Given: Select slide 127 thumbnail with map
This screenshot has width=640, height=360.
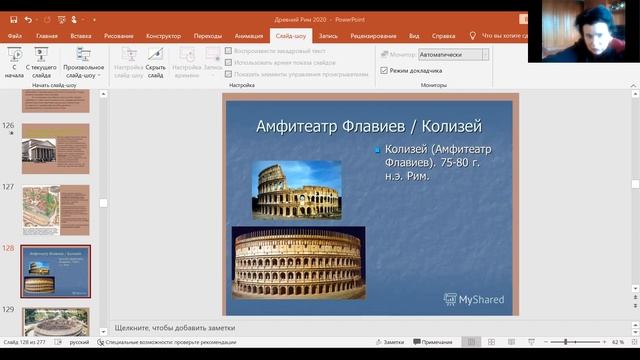Looking at the screenshot, I should (56, 210).
